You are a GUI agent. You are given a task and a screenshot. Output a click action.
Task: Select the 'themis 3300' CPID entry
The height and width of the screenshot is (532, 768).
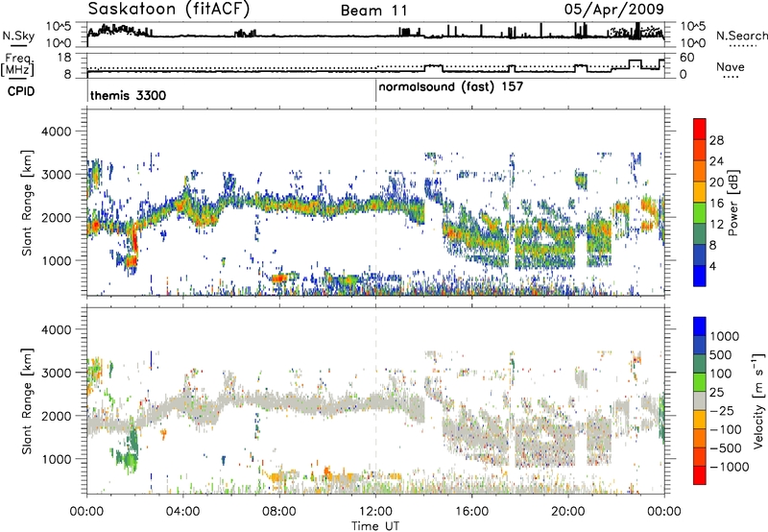click(128, 95)
